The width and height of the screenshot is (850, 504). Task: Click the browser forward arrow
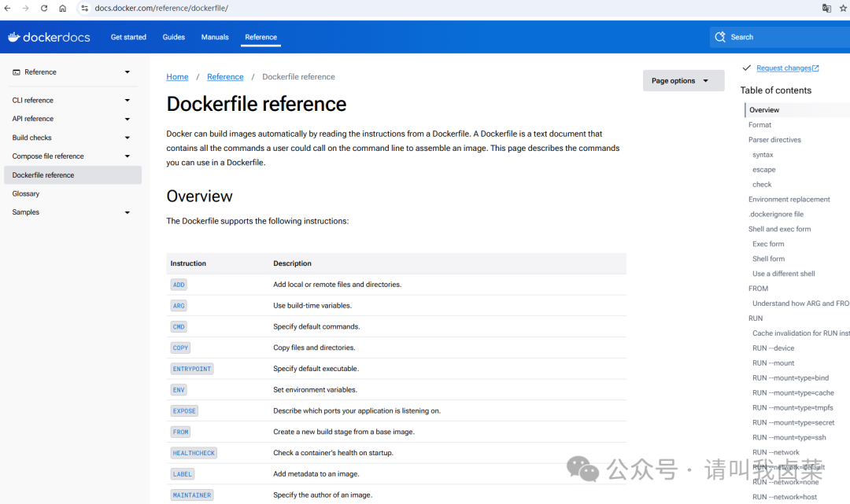pyautogui.click(x=26, y=8)
